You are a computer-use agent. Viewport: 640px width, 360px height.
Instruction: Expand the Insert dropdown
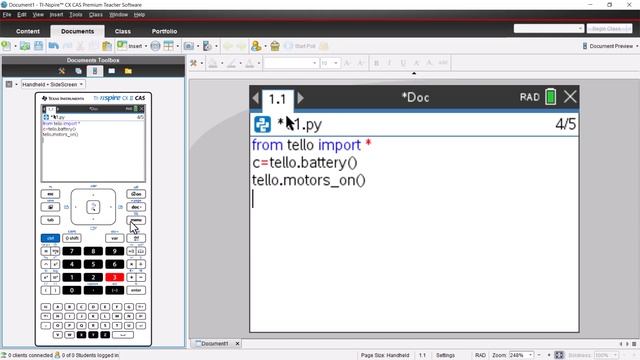point(146,46)
